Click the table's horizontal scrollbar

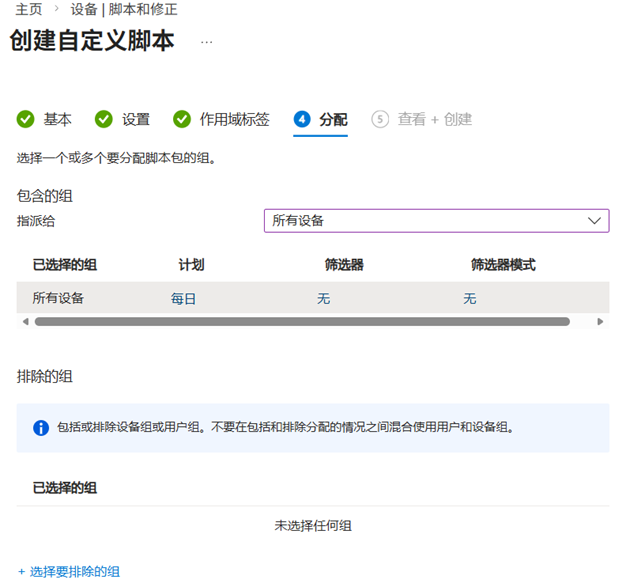pos(302,322)
